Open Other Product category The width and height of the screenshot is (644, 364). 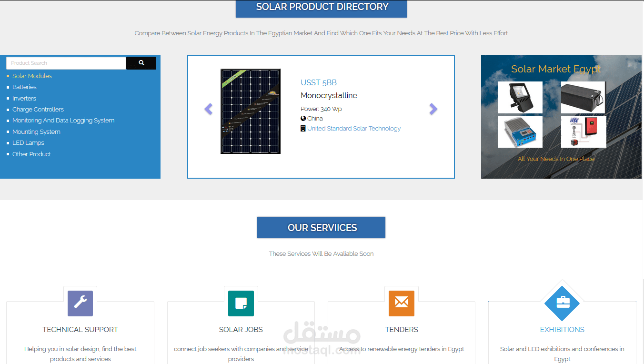(31, 154)
